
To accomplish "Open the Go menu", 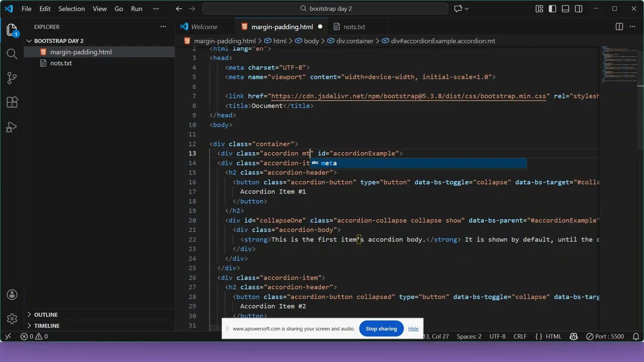I will click(119, 9).
